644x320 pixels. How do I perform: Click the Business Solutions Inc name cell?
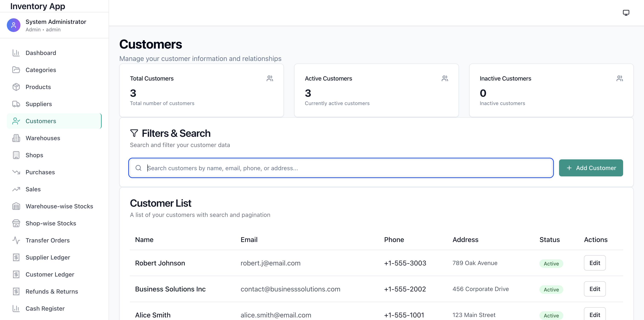click(170, 289)
